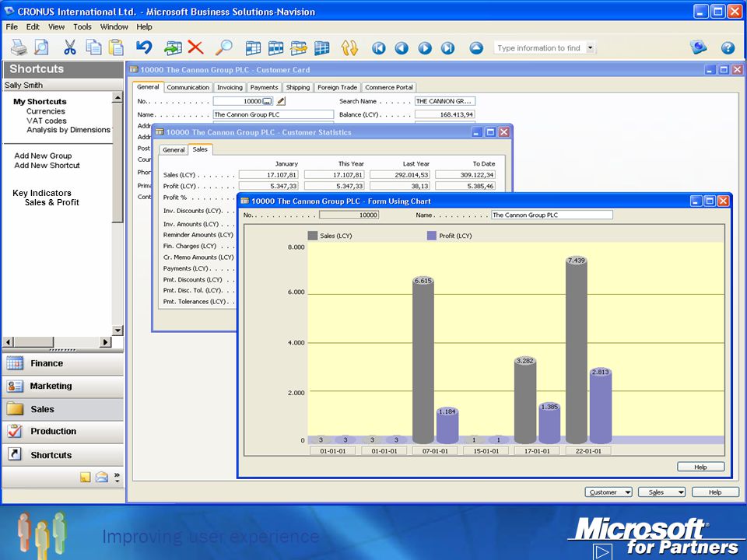Click the Copy icon in toolbar

pos(93,47)
